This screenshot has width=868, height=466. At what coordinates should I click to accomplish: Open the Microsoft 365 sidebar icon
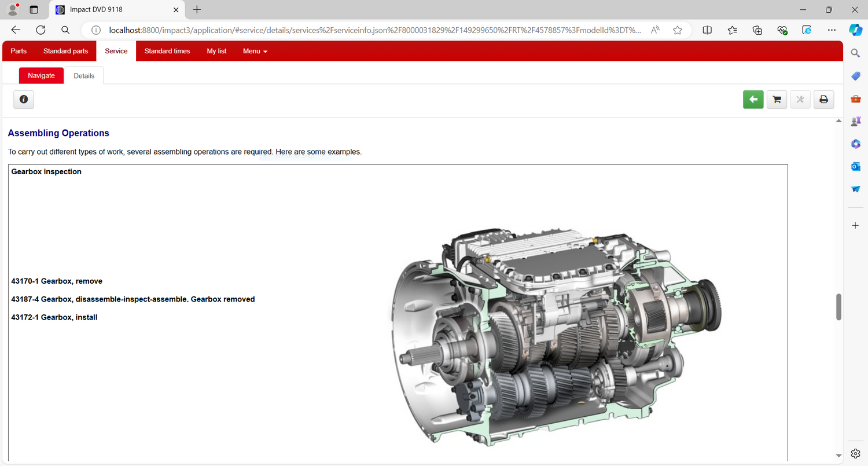[x=856, y=144]
